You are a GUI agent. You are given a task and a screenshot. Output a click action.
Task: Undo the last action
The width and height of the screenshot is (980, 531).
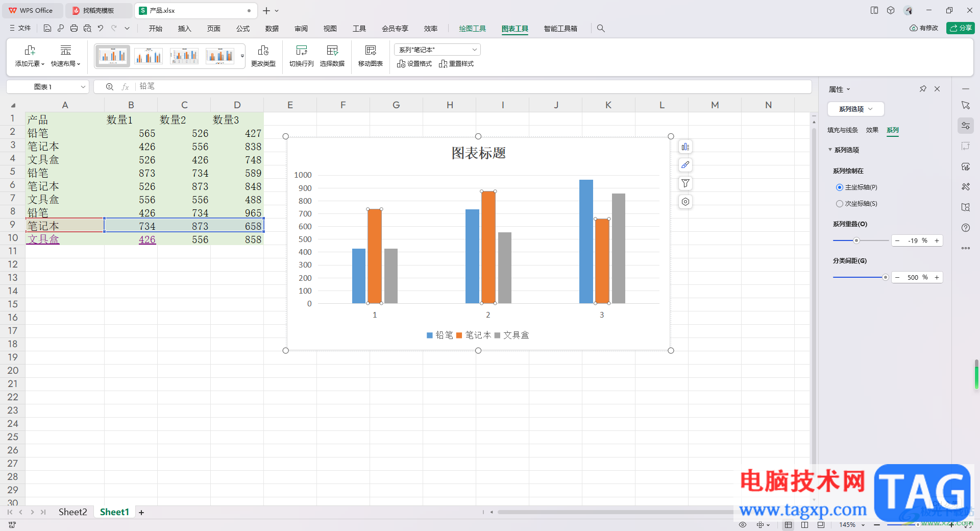[x=101, y=29]
